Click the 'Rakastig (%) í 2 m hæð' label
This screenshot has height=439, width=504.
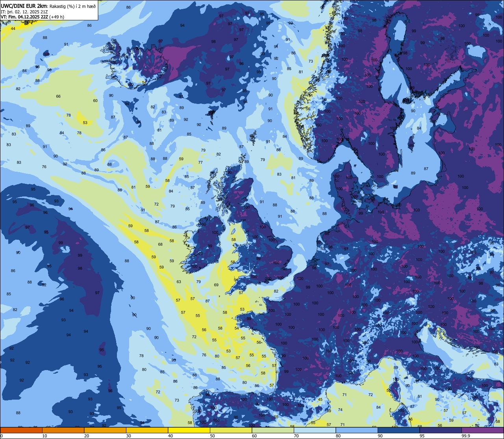[x=72, y=6]
